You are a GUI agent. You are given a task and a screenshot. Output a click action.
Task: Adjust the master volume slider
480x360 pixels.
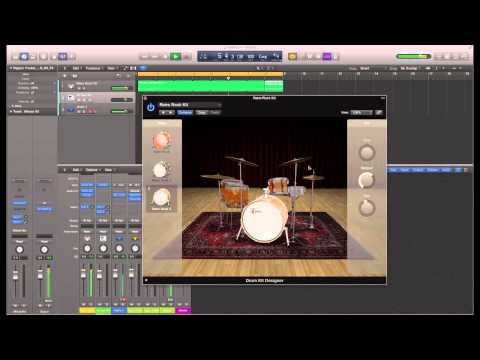413,56
